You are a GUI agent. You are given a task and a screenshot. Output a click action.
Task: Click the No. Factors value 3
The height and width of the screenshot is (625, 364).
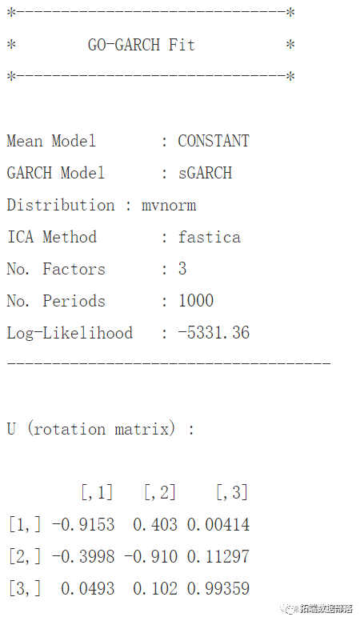point(182,269)
